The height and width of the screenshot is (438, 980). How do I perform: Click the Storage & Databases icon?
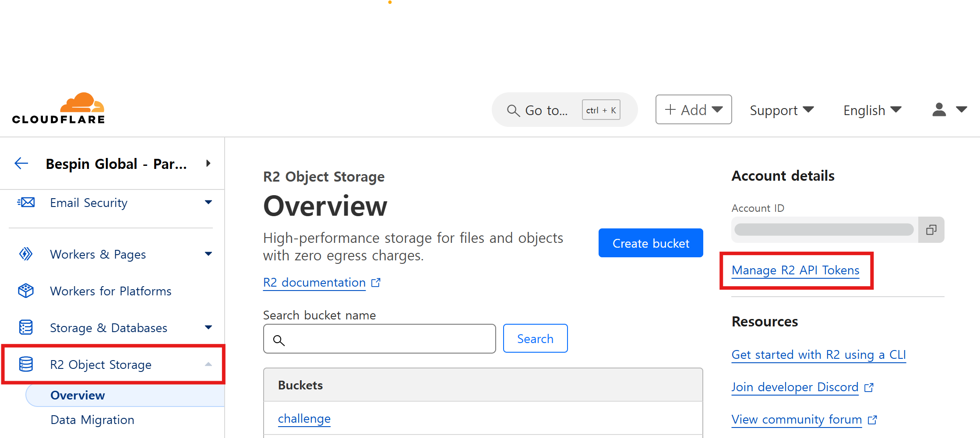[x=26, y=328]
